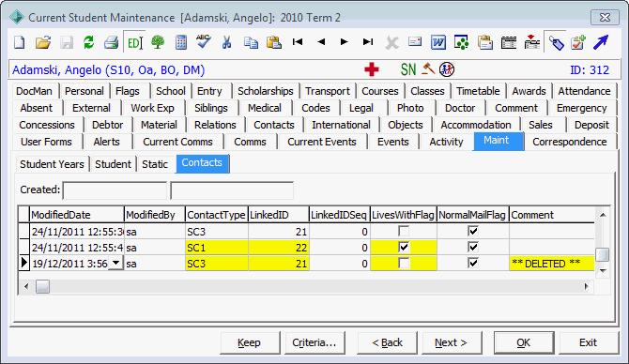
Task: Toggle LivesWithFlag for the DELETED row
Action: tap(404, 263)
